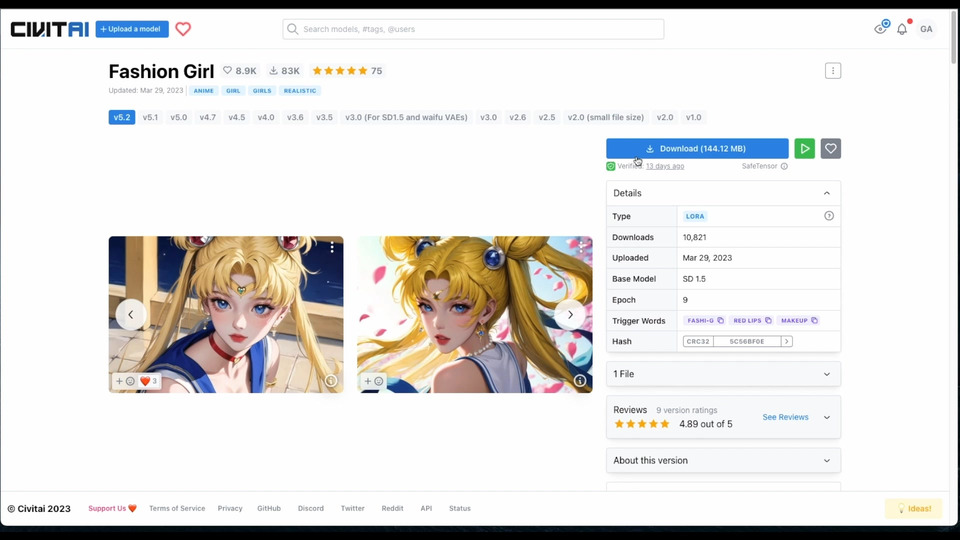Toggle the content visibility eye icon in header
The width and height of the screenshot is (960, 540).
coord(881,28)
